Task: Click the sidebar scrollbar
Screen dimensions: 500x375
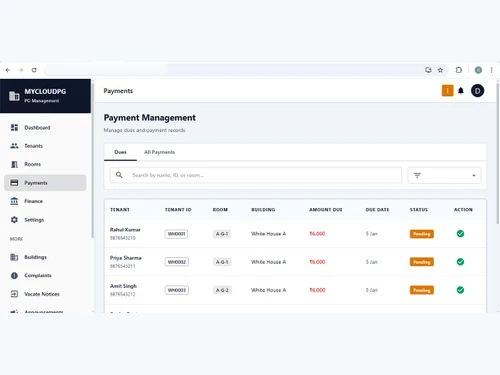Action: pos(93,160)
